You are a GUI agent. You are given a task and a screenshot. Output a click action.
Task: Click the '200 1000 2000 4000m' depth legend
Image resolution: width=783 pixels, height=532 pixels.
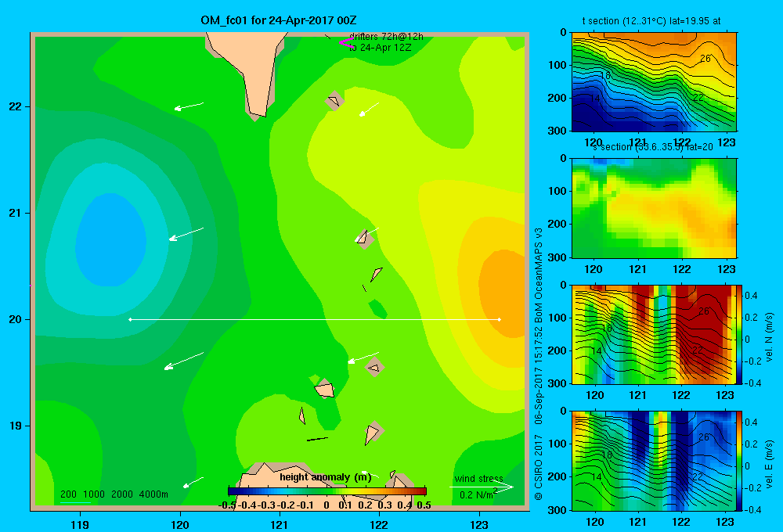click(x=114, y=494)
